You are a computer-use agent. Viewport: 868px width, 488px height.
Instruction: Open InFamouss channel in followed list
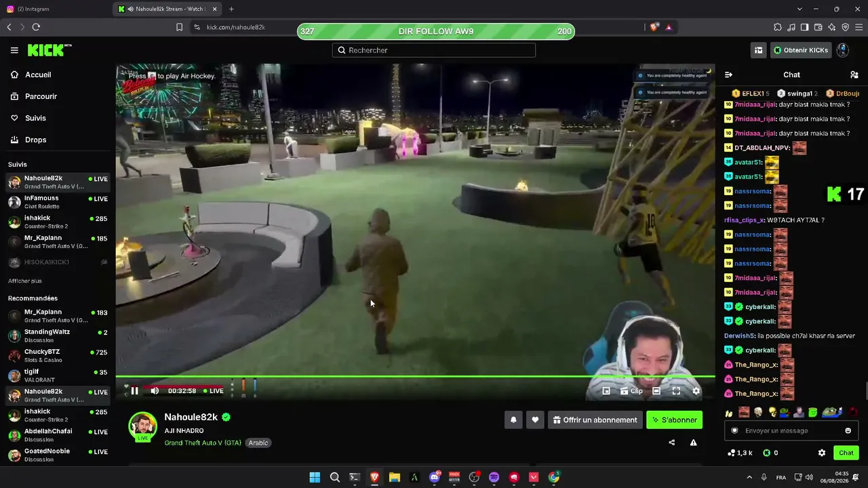point(58,202)
